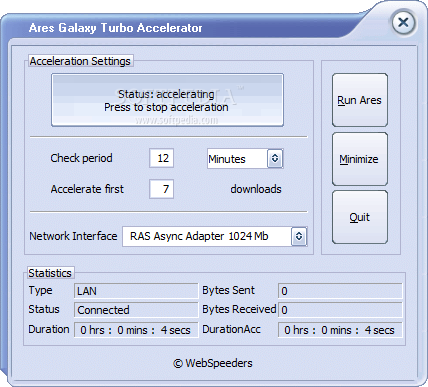Click the Network Interface label

click(73, 236)
